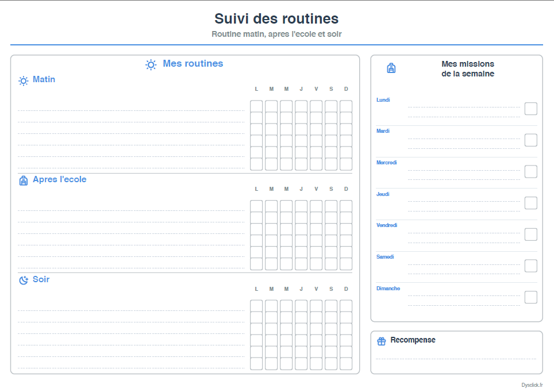Select the Apres l'ecole section heading
The height and width of the screenshot is (392, 554).
[59, 179]
